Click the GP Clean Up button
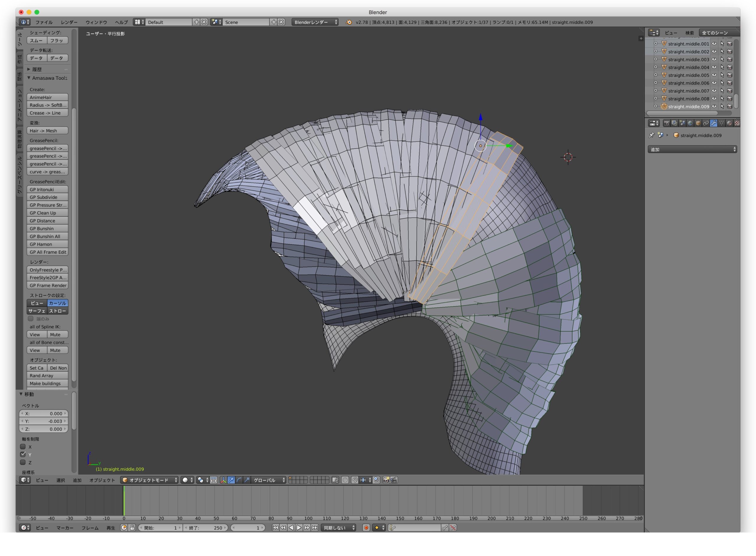Screen dimensions: 756x556 48,213
